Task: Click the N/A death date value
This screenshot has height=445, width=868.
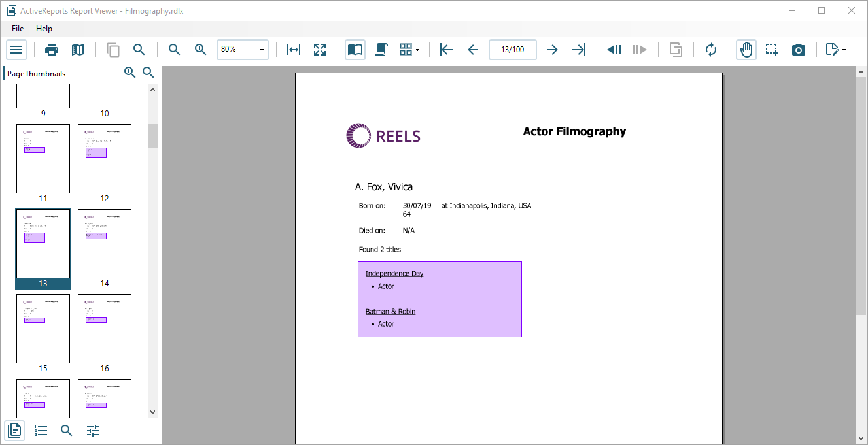Action: [x=409, y=231]
